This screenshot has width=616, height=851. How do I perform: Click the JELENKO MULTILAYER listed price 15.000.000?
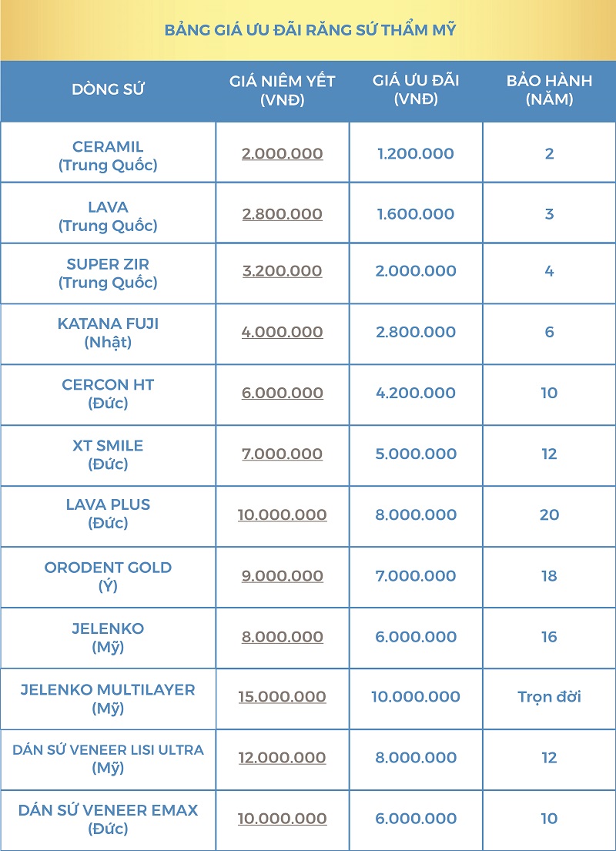coord(282,697)
